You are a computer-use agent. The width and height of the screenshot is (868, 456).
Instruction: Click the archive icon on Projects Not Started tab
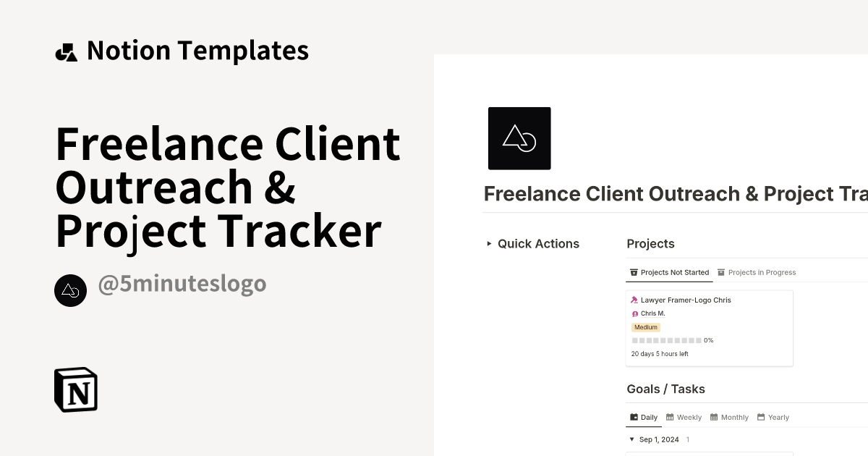click(x=634, y=272)
